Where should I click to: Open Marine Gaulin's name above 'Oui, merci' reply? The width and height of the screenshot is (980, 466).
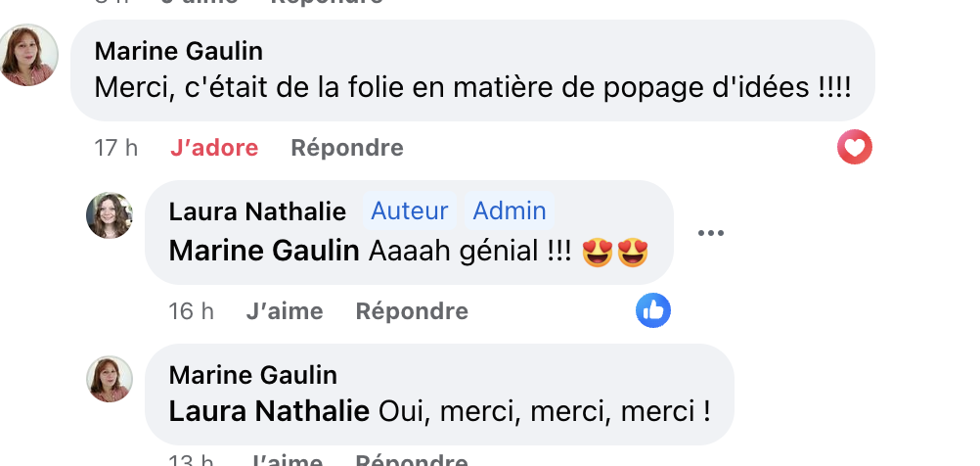[253, 375]
